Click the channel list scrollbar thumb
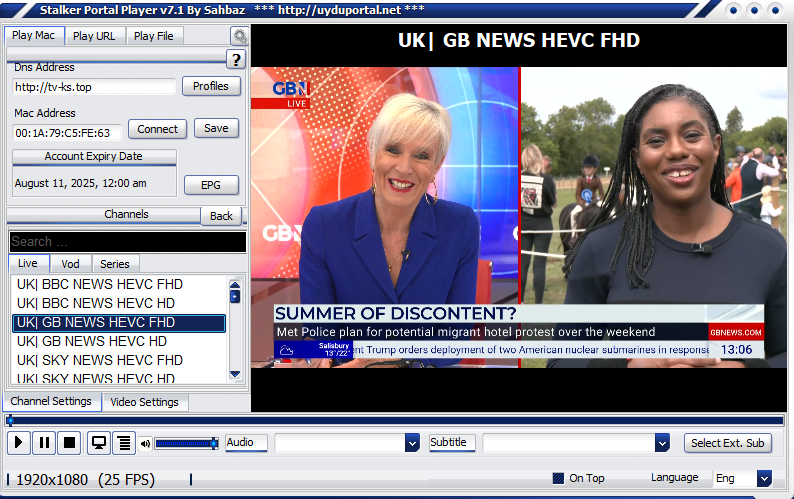 click(x=235, y=296)
